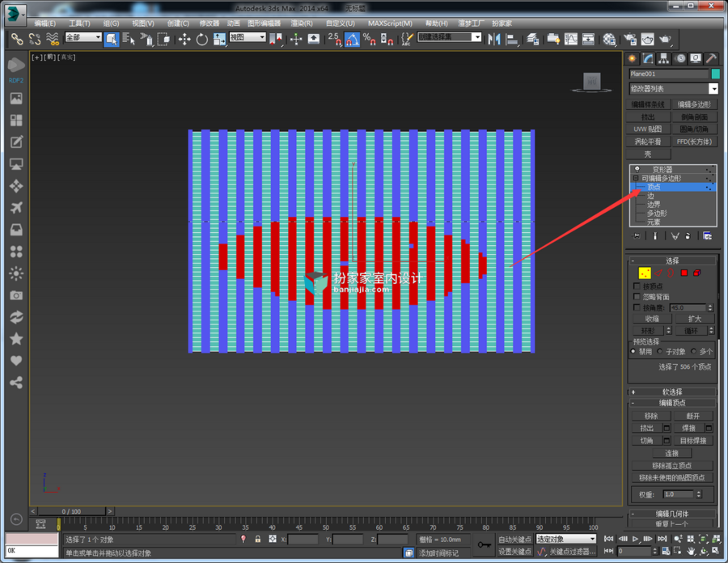Open the 修改器列表 modifier list dropdown
Viewport: 728px width, 563px height.
pyautogui.click(x=674, y=89)
